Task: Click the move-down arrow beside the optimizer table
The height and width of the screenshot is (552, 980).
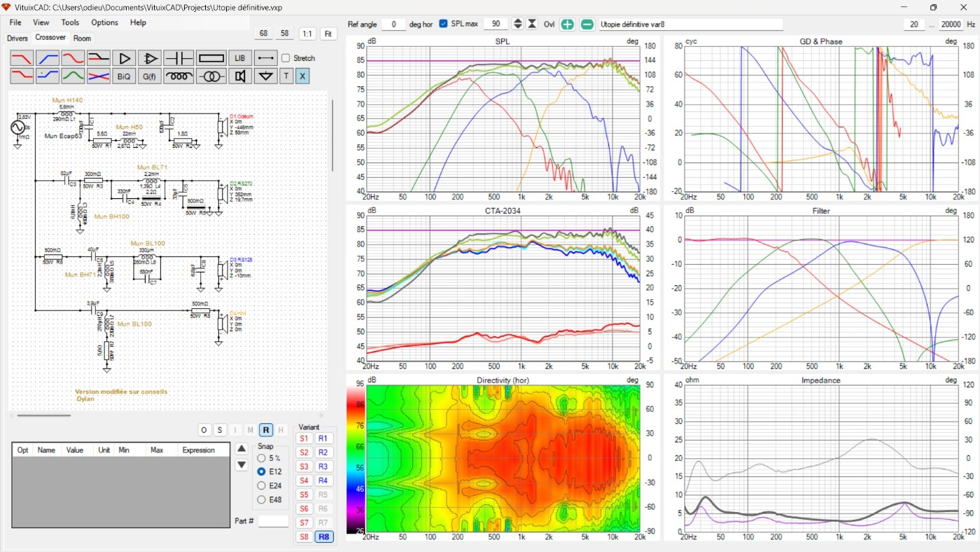Action: (x=241, y=464)
